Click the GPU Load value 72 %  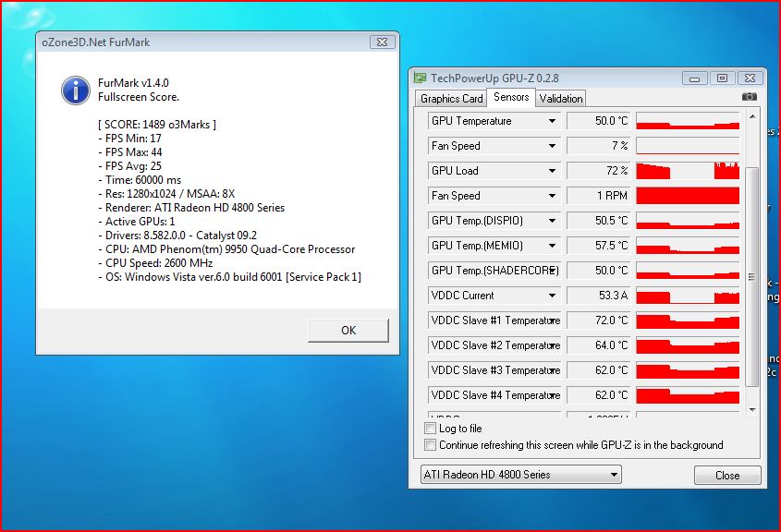pyautogui.click(x=599, y=171)
